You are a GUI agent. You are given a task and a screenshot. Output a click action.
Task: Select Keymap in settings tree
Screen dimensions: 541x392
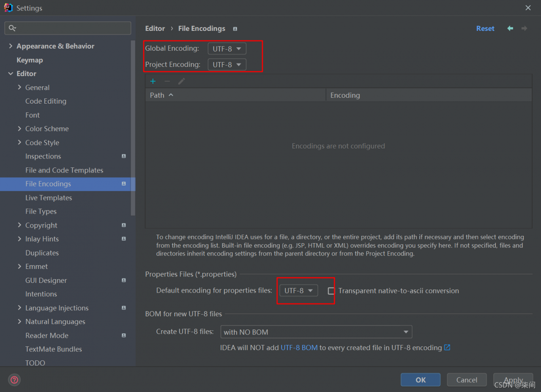point(30,60)
